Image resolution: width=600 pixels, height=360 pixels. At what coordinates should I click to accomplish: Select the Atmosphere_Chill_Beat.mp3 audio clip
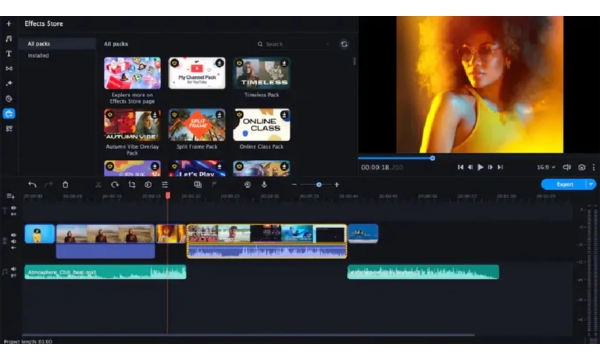tap(105, 272)
